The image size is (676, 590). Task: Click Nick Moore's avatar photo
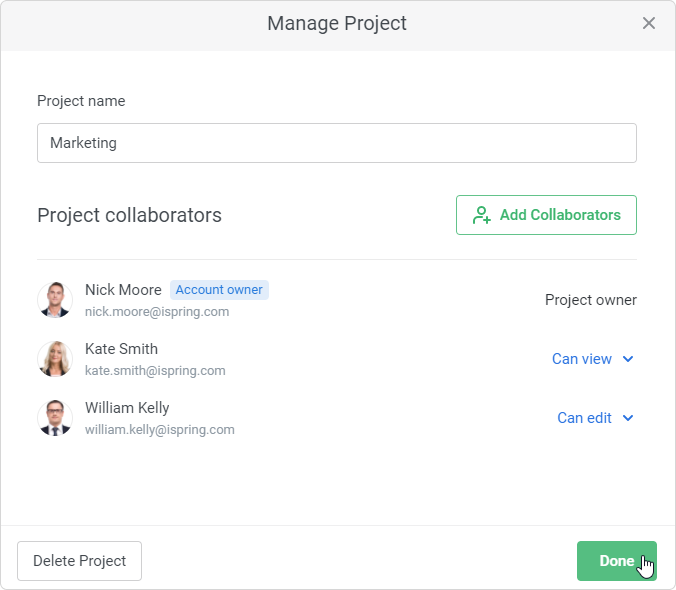55,300
